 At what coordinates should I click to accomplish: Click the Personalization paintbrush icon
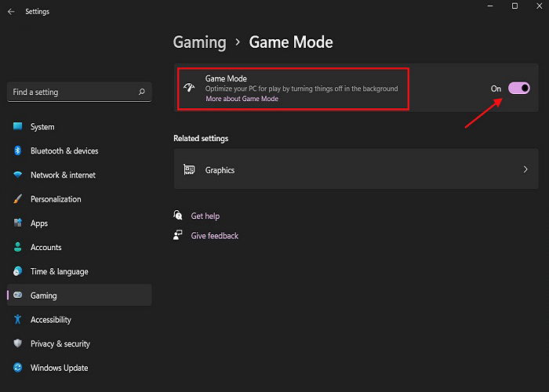(17, 199)
